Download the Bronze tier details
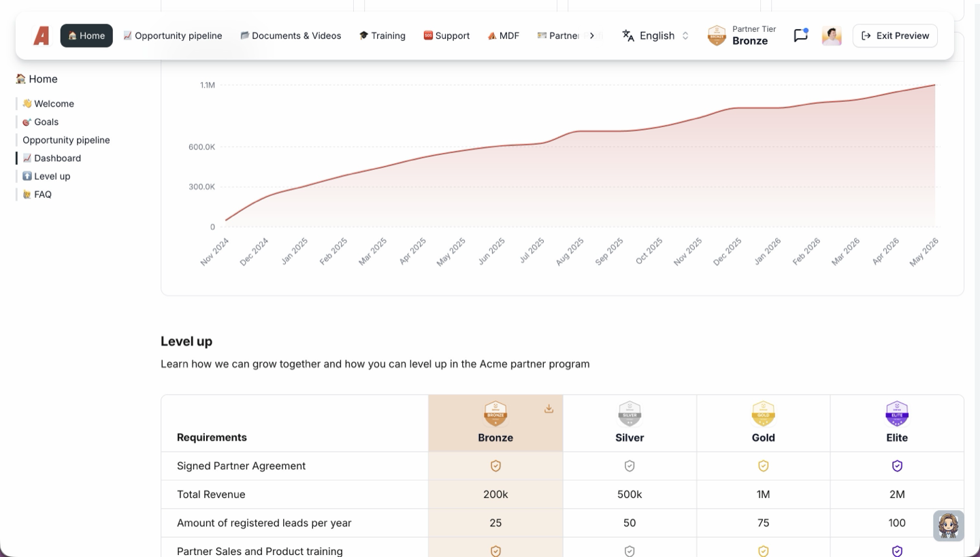This screenshot has width=980, height=557. 549,409
